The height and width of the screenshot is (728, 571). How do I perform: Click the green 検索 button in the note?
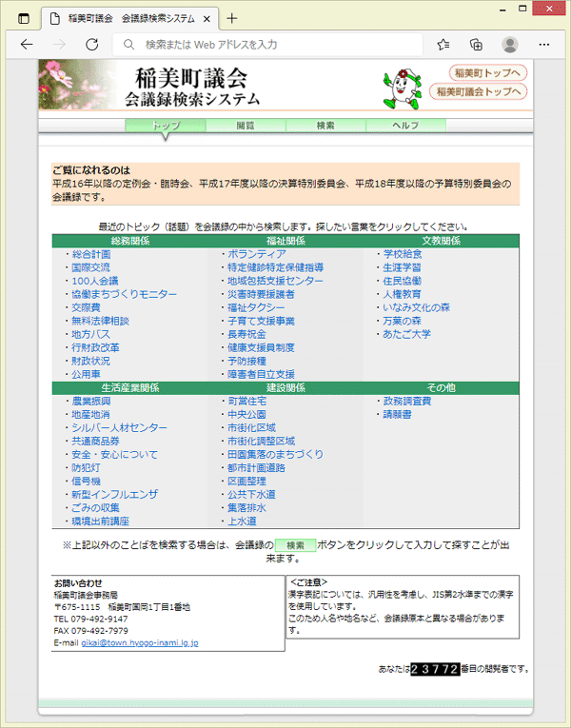pyautogui.click(x=295, y=545)
